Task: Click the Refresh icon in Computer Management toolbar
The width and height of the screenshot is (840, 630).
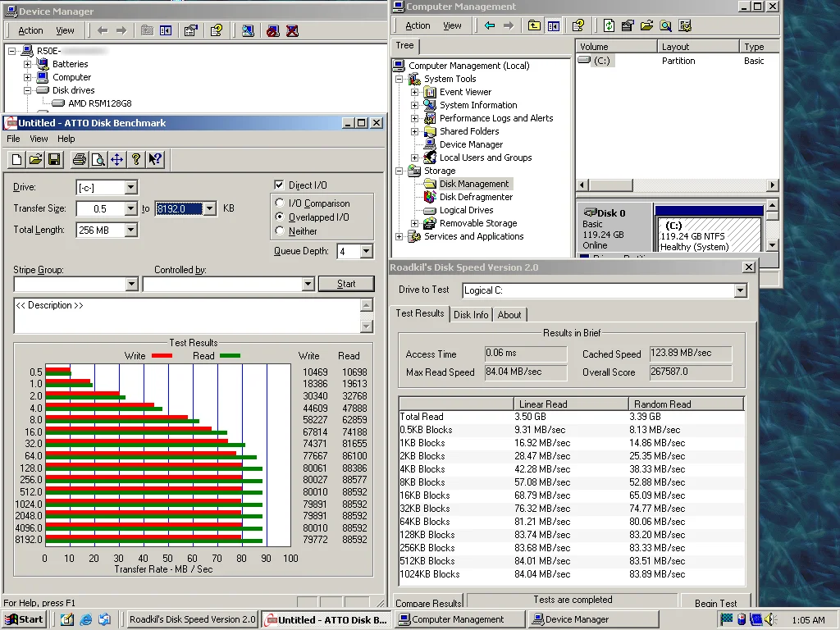Action: [x=609, y=26]
